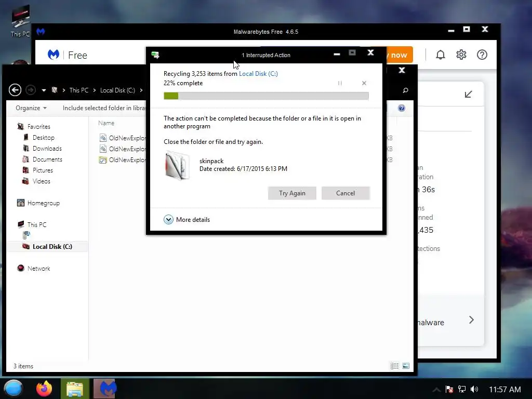Click the chevron beside malware in Malwarebytes
Image resolution: width=532 pixels, height=399 pixels.
pyautogui.click(x=471, y=320)
